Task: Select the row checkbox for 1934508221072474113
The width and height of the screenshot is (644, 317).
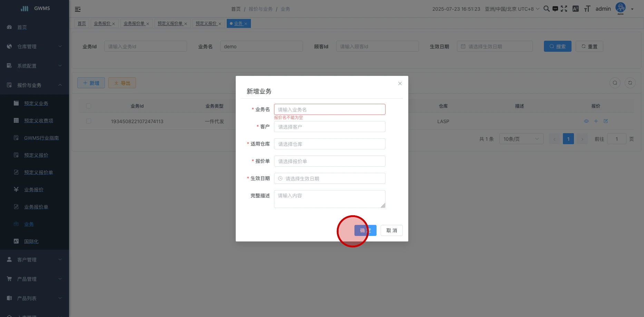Action: (x=89, y=121)
